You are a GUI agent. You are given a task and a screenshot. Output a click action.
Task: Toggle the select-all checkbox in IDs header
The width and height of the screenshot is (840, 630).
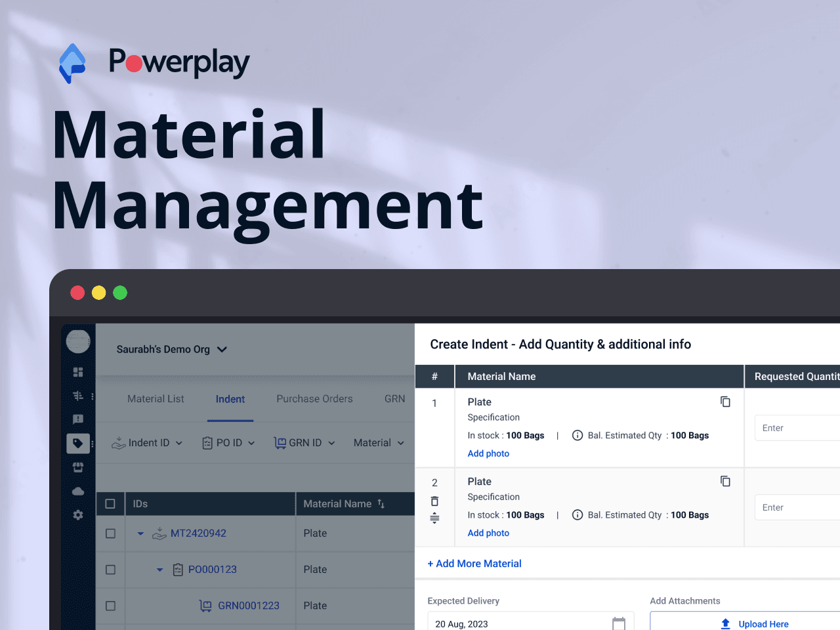click(x=110, y=504)
